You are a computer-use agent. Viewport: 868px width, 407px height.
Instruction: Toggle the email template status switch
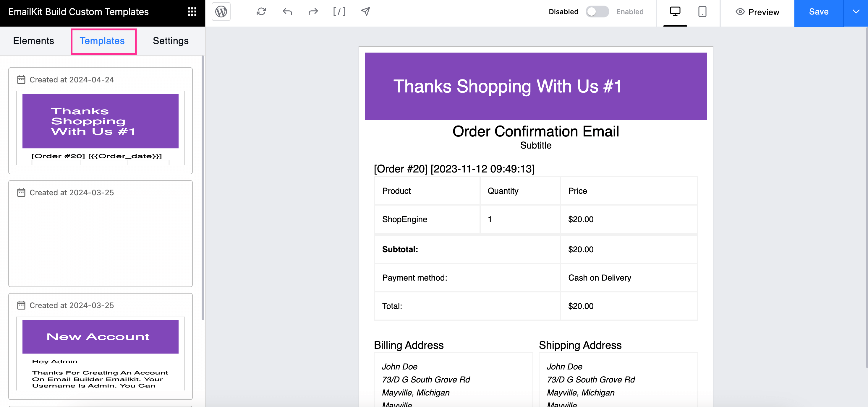597,11
